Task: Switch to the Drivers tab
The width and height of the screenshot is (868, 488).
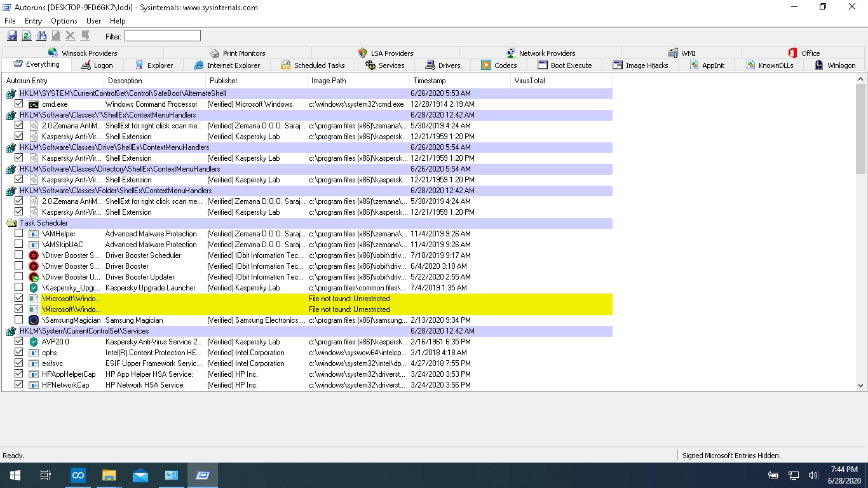Action: point(442,65)
